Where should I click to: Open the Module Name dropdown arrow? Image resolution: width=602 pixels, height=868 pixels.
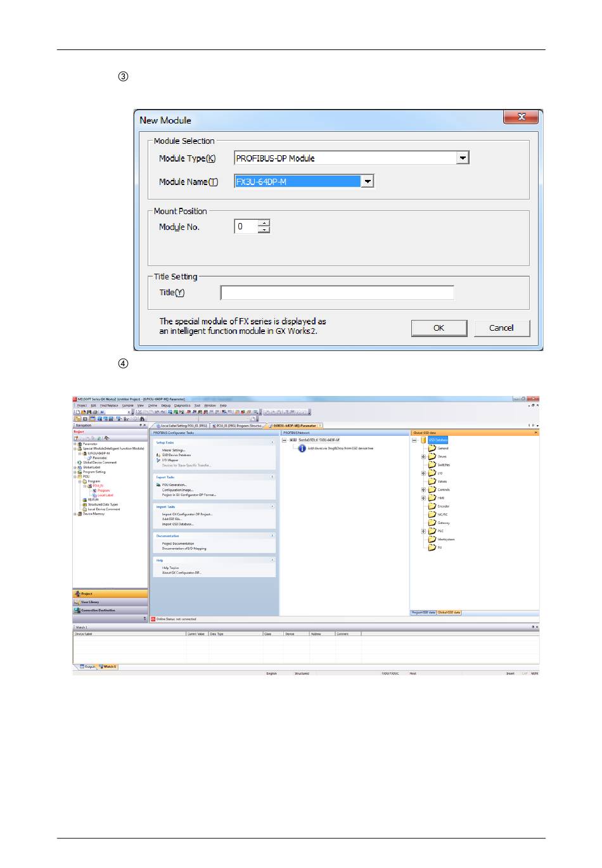[368, 181]
